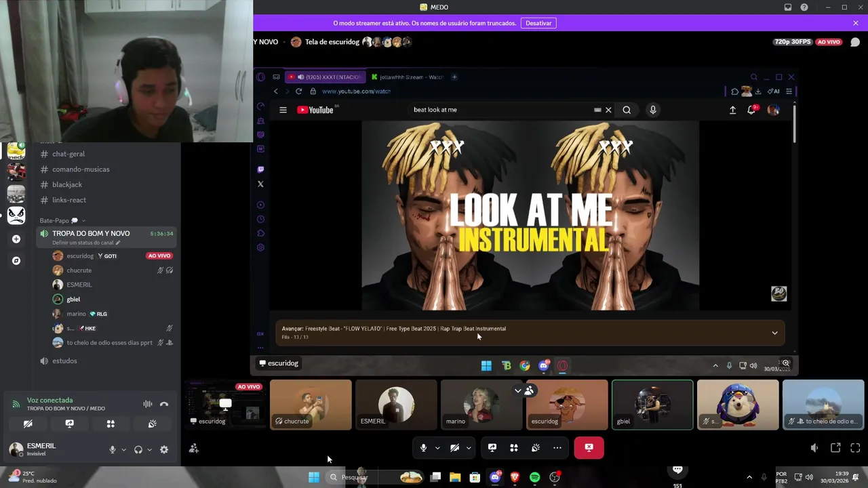The width and height of the screenshot is (868, 488).
Task: Click the taskbar Pesquisar search box
Action: [x=375, y=477]
